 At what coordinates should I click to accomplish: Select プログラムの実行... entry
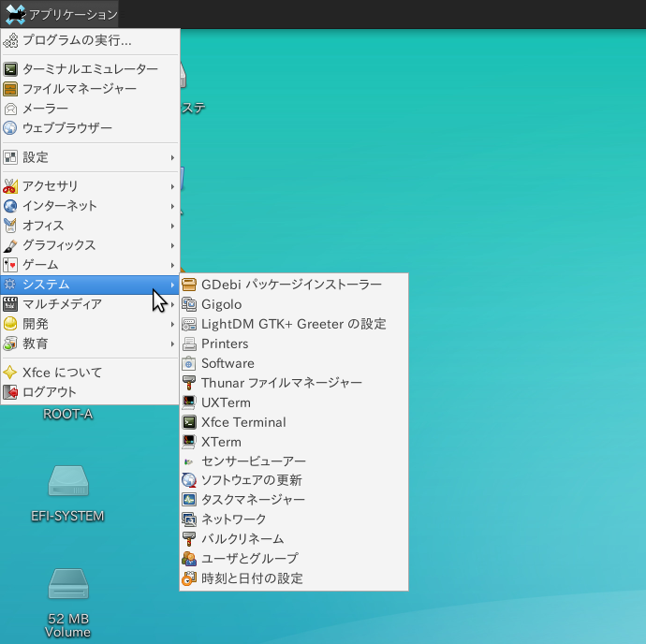(x=90, y=40)
